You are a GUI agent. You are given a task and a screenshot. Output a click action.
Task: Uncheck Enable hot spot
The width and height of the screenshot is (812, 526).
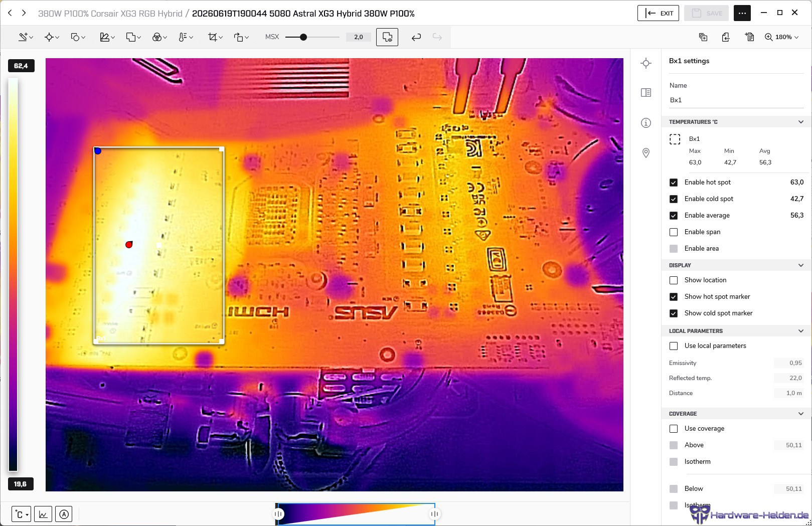click(674, 183)
